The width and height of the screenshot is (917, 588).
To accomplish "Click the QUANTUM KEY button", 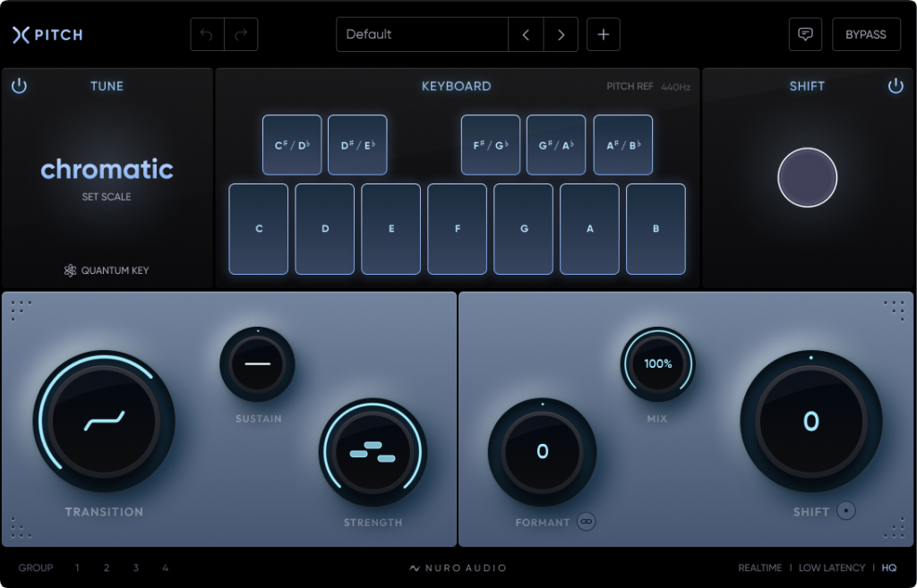I will tap(107, 270).
